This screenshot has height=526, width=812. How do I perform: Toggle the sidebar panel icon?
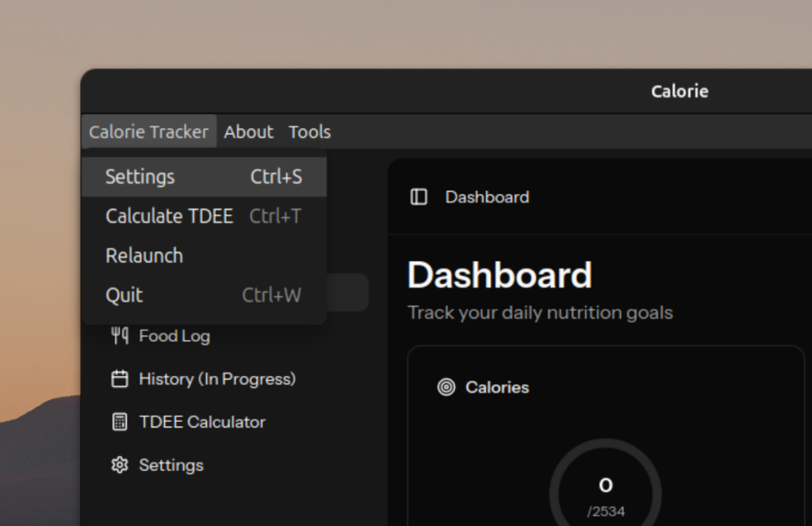pos(419,197)
